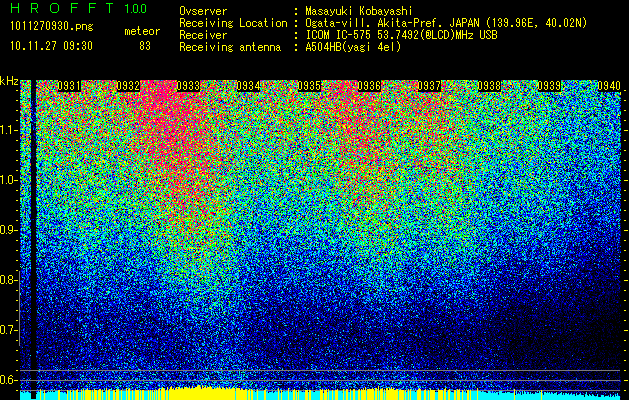Image resolution: width=629 pixels, height=400 pixels.
Task: Click the 0936 time marker
Action: click(x=369, y=86)
